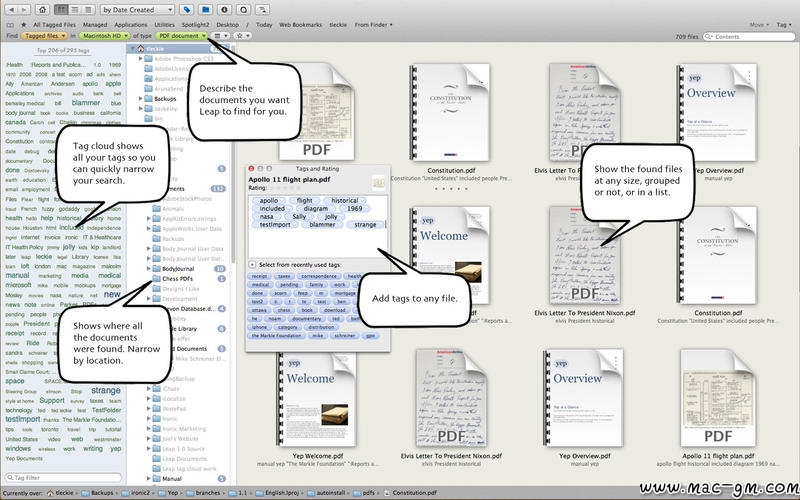Select the 'testimport' tag in tag cloud
This screenshot has width=800, height=500.
pos(22,419)
